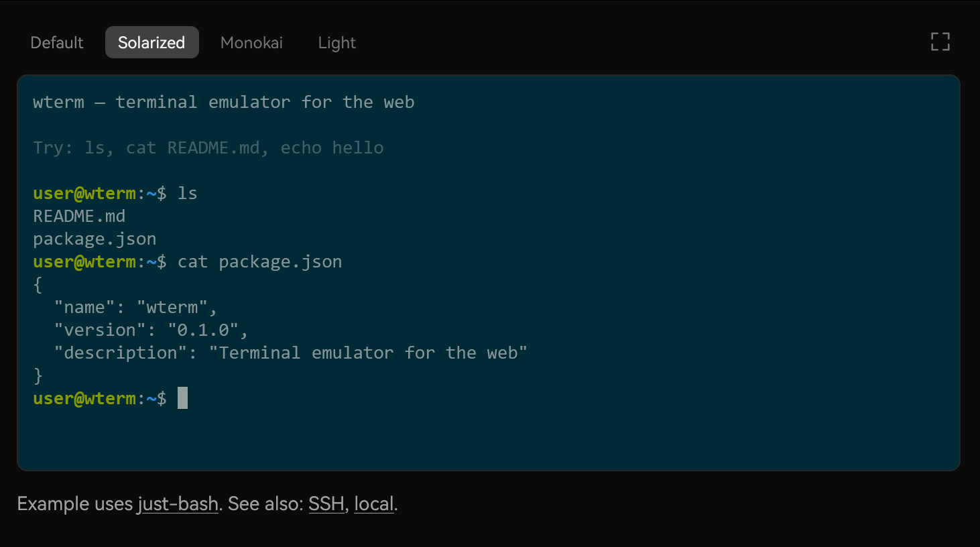The image size is (980, 547).
Task: Click the fullscreen expand icon
Action: tap(940, 42)
